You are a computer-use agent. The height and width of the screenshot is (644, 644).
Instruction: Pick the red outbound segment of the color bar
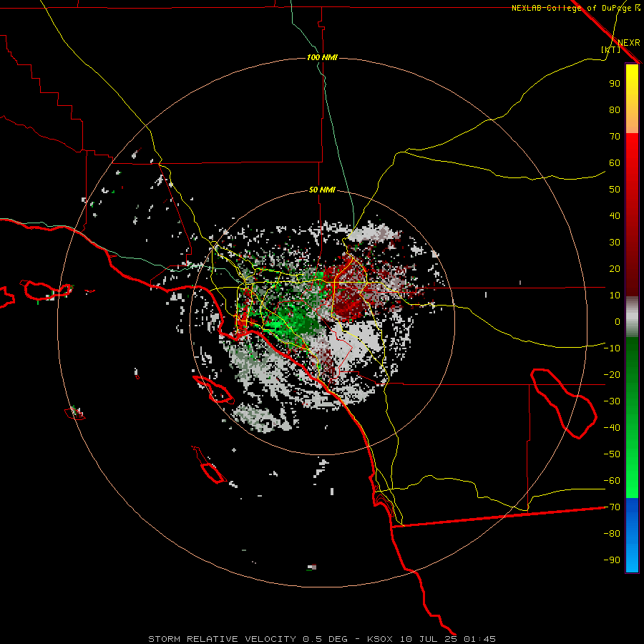pyautogui.click(x=632, y=215)
